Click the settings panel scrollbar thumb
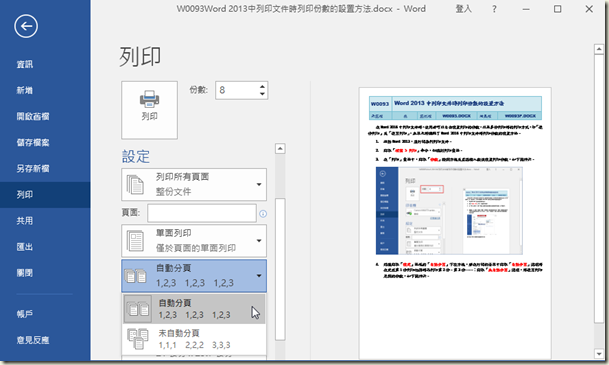The image size is (609, 365). click(x=280, y=269)
